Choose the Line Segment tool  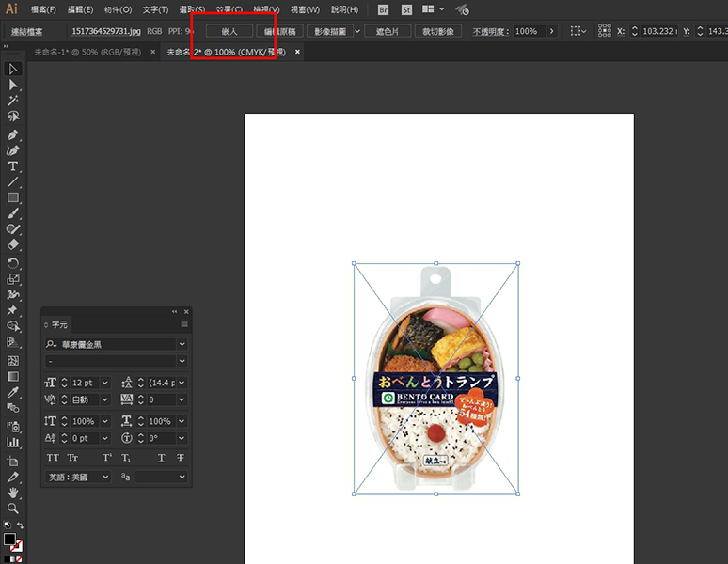coord(13,181)
